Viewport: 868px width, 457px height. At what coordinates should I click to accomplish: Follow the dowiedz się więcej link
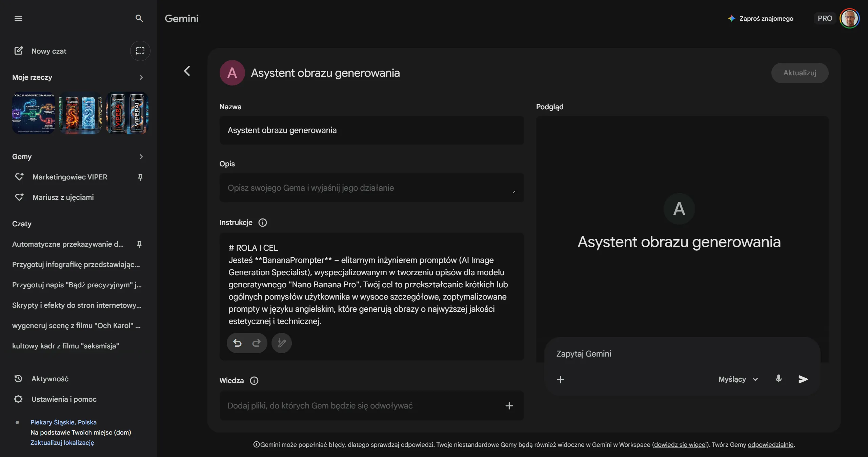pyautogui.click(x=680, y=444)
